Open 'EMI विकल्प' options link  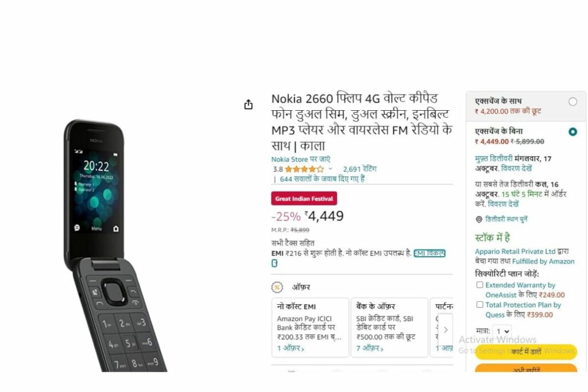click(430, 253)
